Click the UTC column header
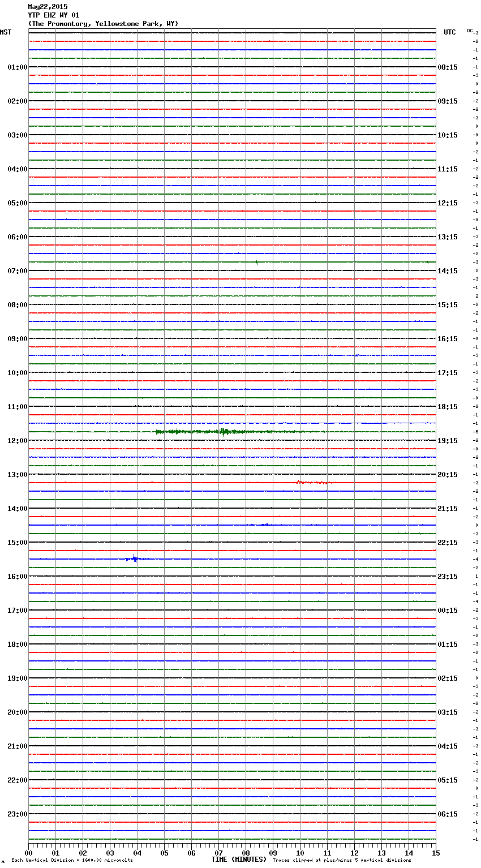 [x=449, y=32]
